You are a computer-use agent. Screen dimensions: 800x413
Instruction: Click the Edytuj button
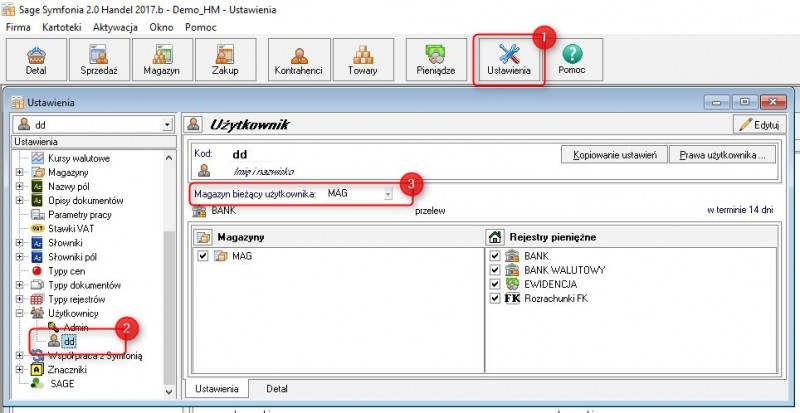[x=759, y=124]
